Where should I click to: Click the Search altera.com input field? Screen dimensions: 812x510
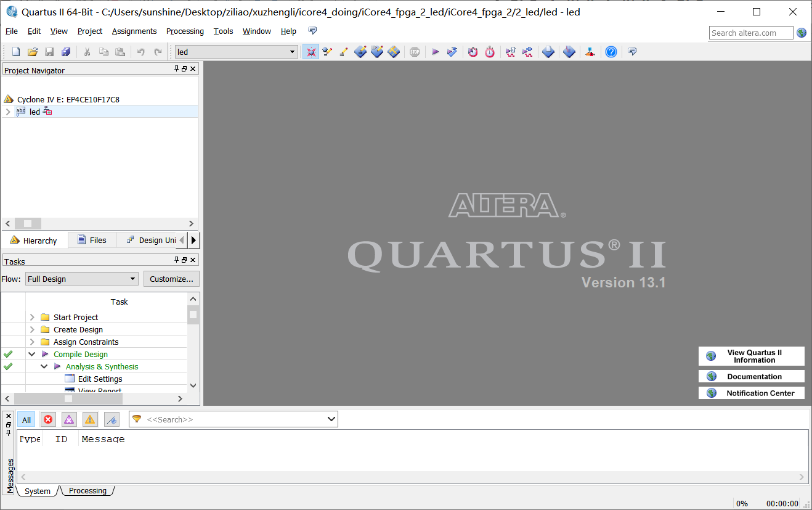tap(750, 33)
